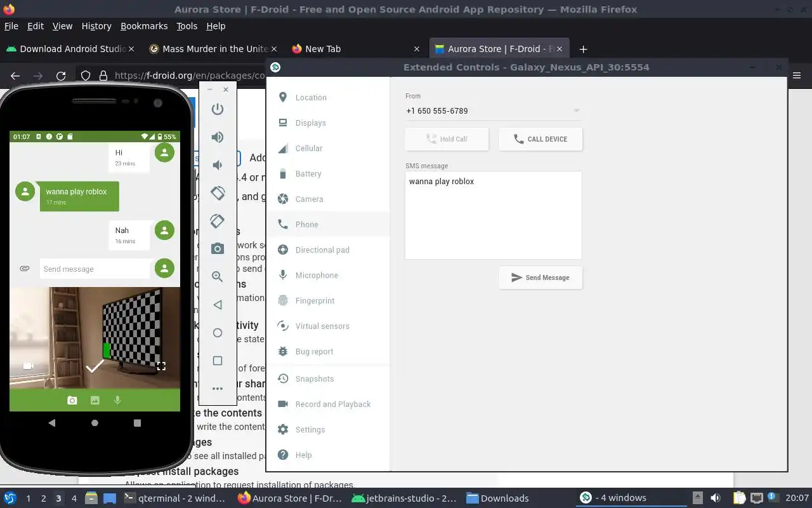Switch to Download Android Studio tab
The image size is (812, 508).
(x=70, y=49)
